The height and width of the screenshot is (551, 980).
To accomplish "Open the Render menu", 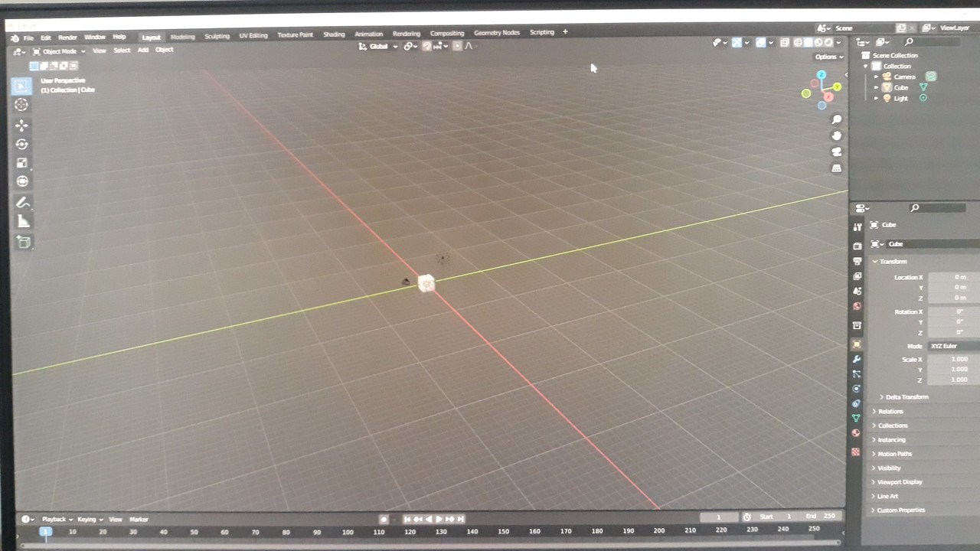I will click(x=67, y=37).
